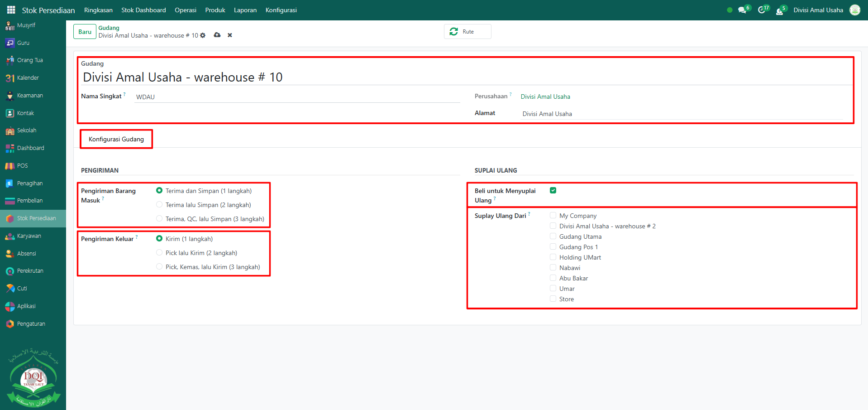
Task: Open activities clock icon in top bar
Action: (x=762, y=10)
